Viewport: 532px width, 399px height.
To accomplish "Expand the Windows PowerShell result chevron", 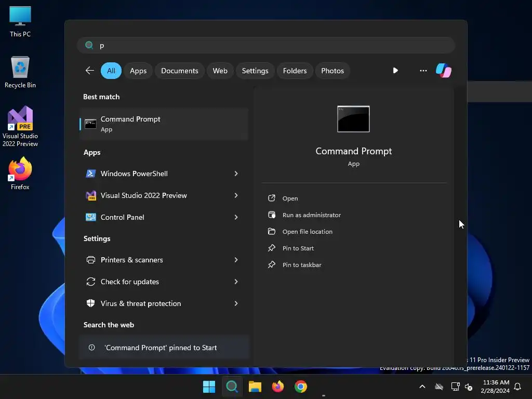I will coord(236,174).
